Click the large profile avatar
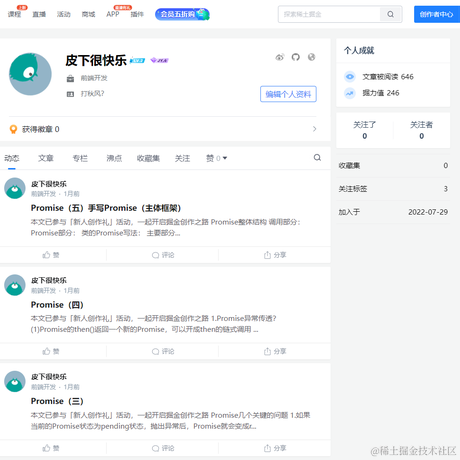Viewport: 460px width, 460px height. [30, 74]
